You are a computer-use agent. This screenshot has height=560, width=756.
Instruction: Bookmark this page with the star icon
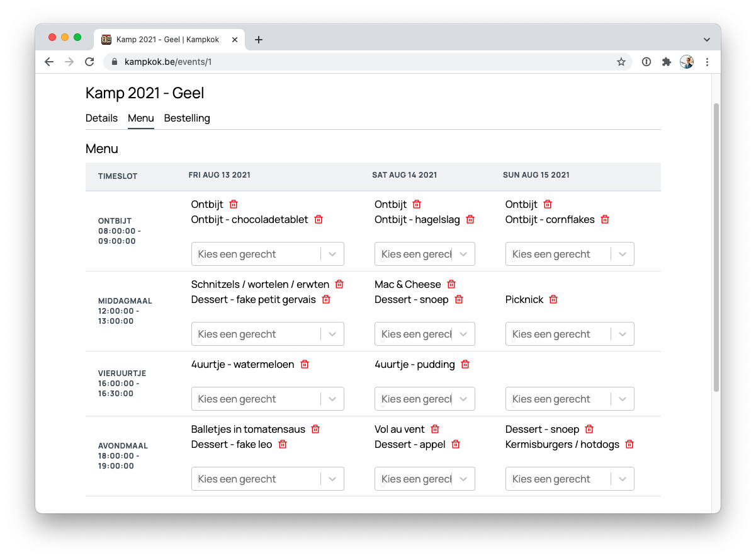tap(621, 62)
